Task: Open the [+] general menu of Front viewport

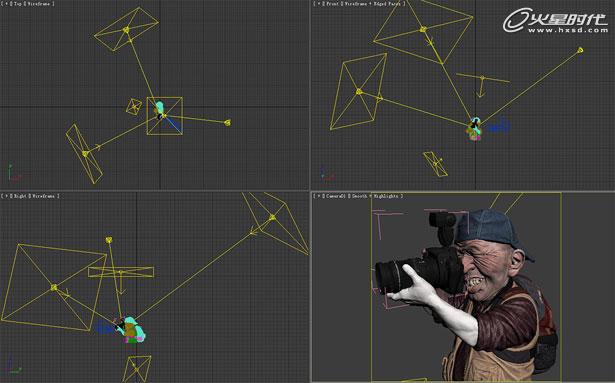Action: (318, 4)
